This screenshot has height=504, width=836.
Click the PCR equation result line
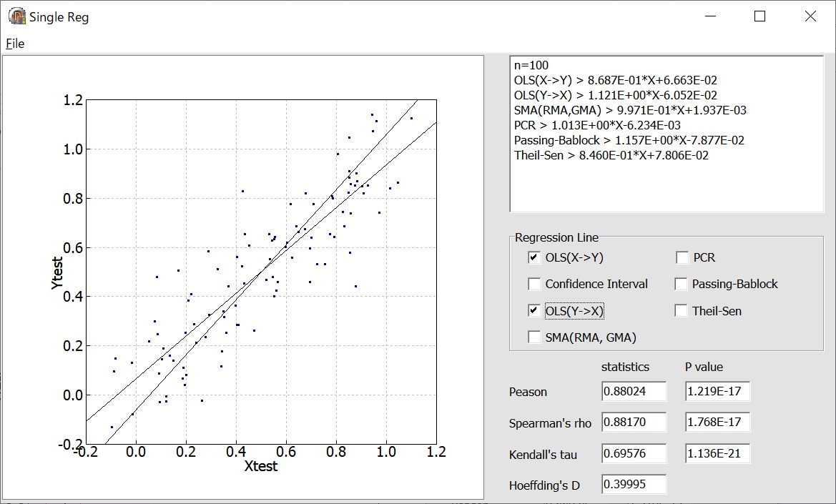pyautogui.click(x=597, y=125)
